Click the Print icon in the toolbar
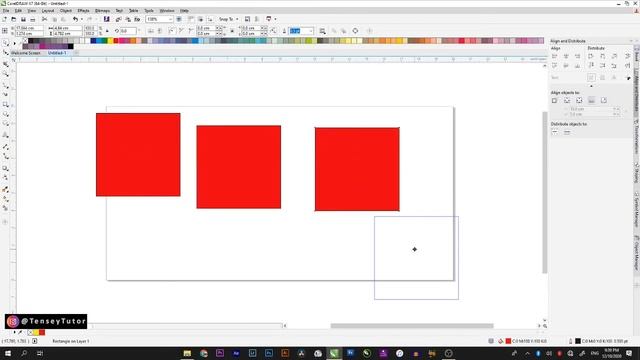The image size is (640, 360). point(33,19)
